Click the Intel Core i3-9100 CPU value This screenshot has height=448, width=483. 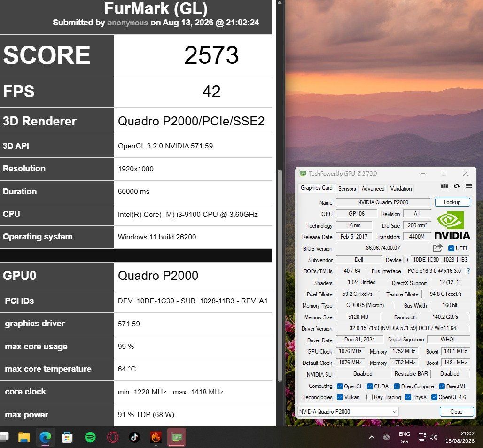(x=187, y=214)
